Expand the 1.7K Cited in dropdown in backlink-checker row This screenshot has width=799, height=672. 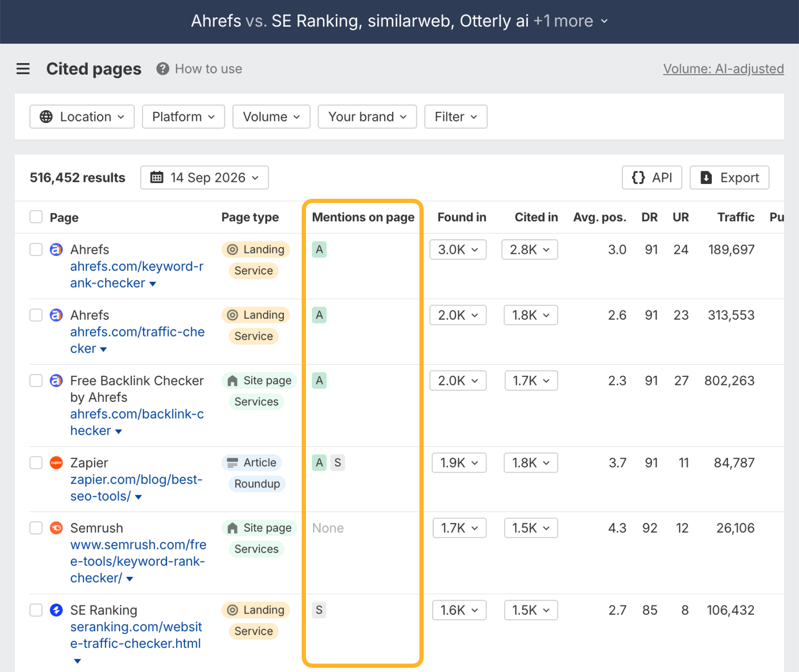coord(531,380)
